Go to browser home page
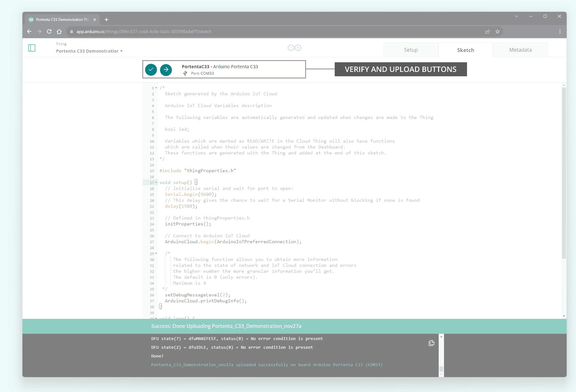This screenshot has width=576, height=392. pos(59,31)
